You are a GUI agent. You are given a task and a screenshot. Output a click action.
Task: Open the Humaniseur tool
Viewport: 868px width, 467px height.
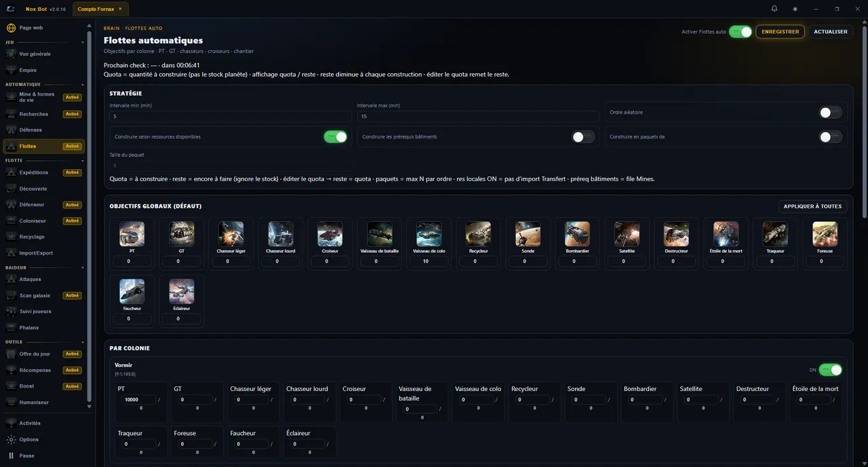click(x=44, y=403)
